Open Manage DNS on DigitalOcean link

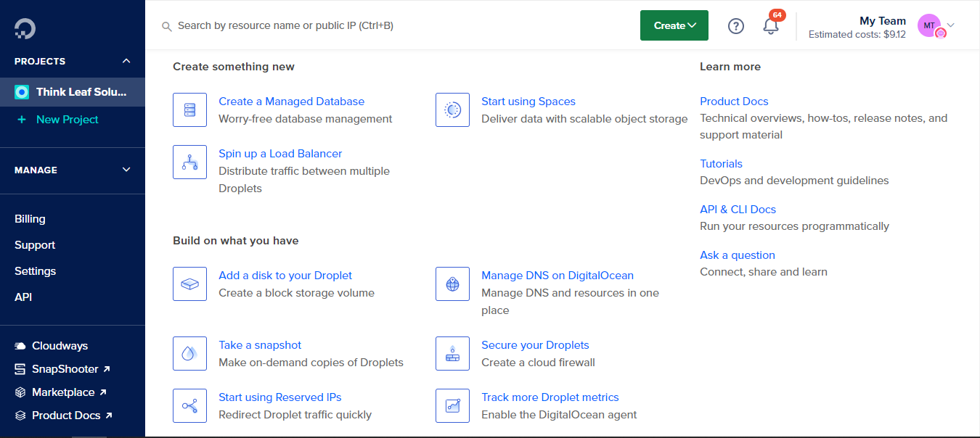(558, 276)
